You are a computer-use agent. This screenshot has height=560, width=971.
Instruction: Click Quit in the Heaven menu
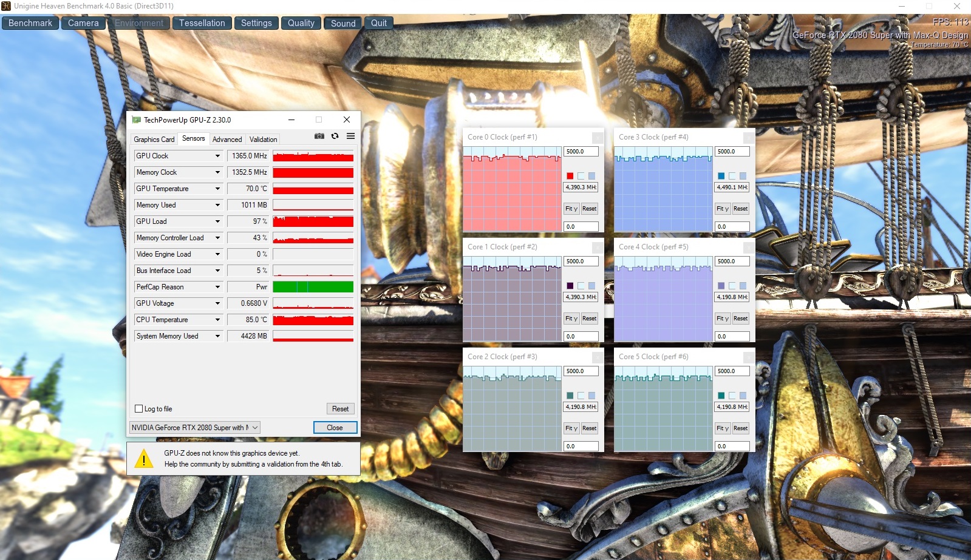pyautogui.click(x=379, y=23)
